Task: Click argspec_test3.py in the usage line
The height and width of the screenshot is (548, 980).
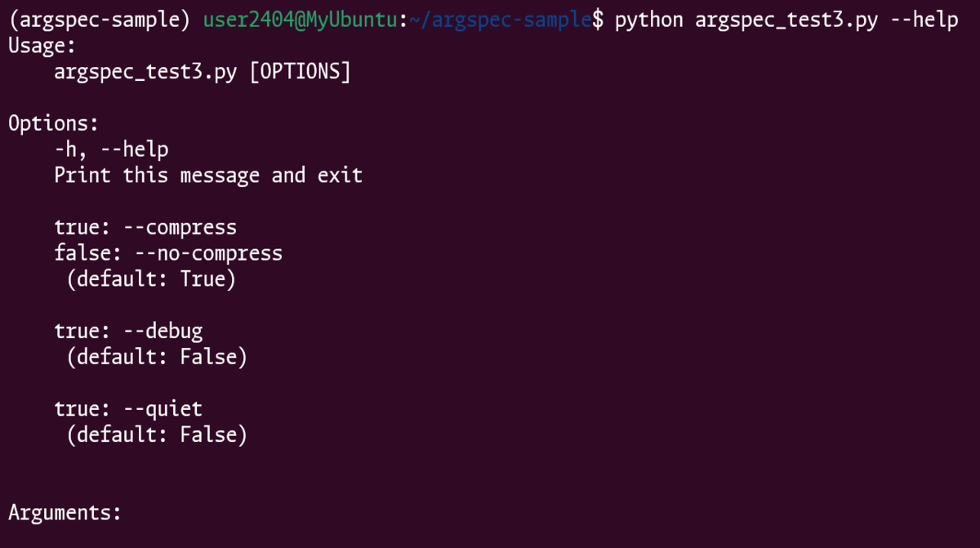Action: (x=145, y=72)
